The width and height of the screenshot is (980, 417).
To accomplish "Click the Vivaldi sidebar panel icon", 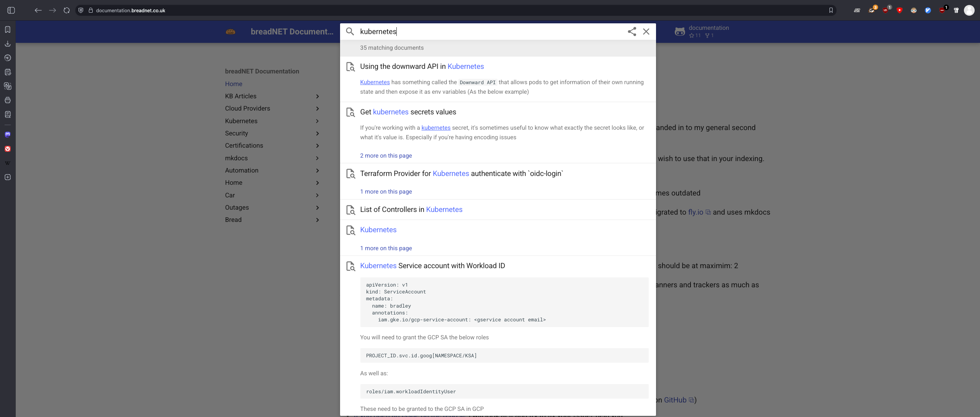I will point(8,149).
